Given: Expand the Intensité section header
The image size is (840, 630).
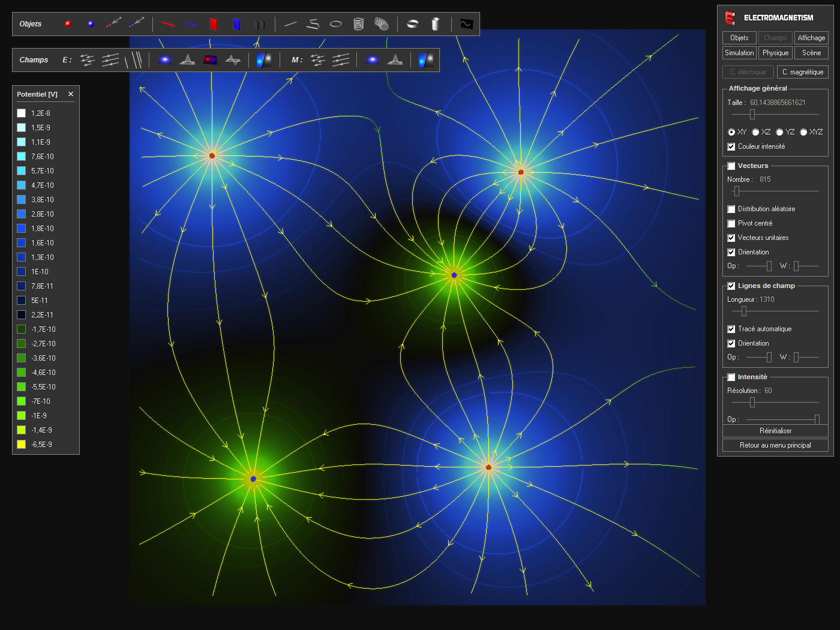Looking at the screenshot, I should [x=731, y=377].
